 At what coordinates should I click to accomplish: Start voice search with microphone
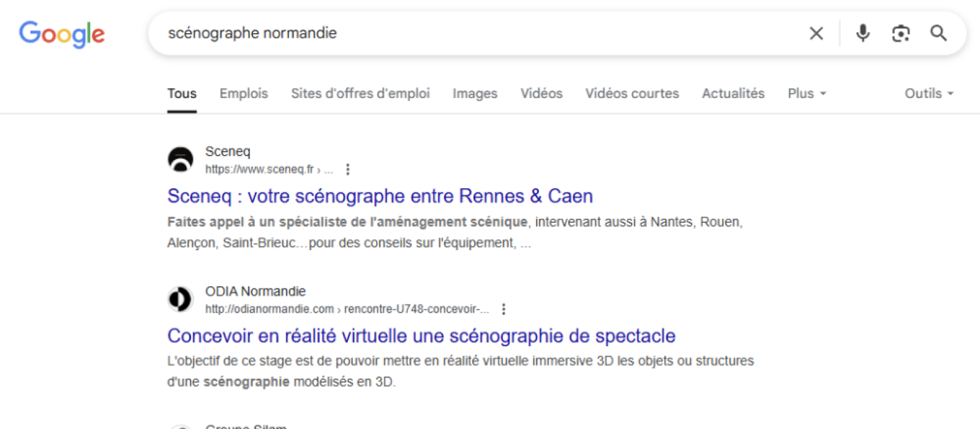(862, 33)
